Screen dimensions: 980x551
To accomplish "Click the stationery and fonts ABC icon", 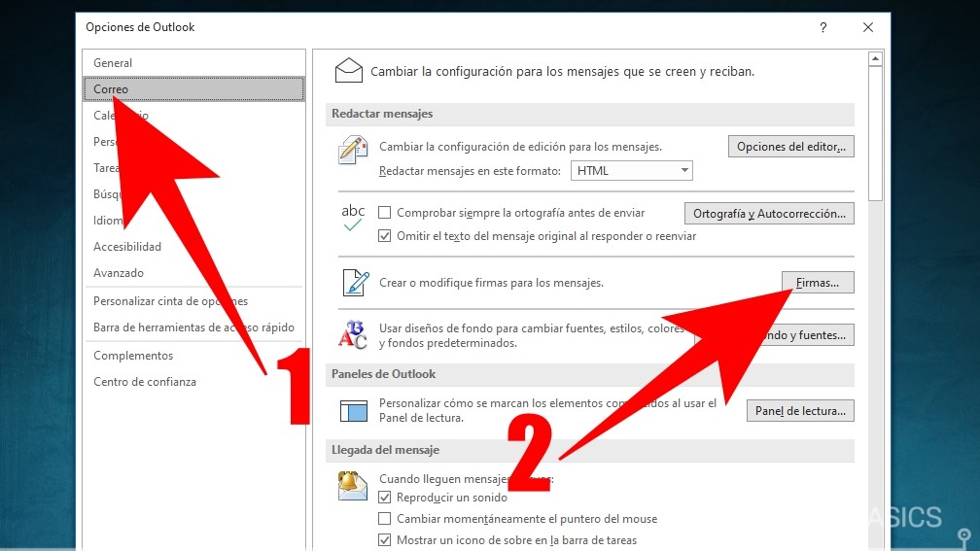I will (353, 335).
